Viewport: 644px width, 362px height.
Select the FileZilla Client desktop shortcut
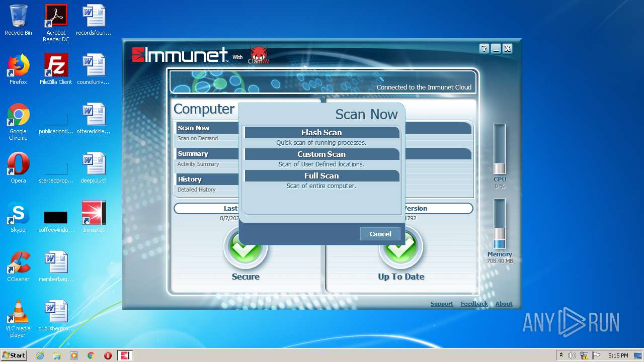coord(56,69)
